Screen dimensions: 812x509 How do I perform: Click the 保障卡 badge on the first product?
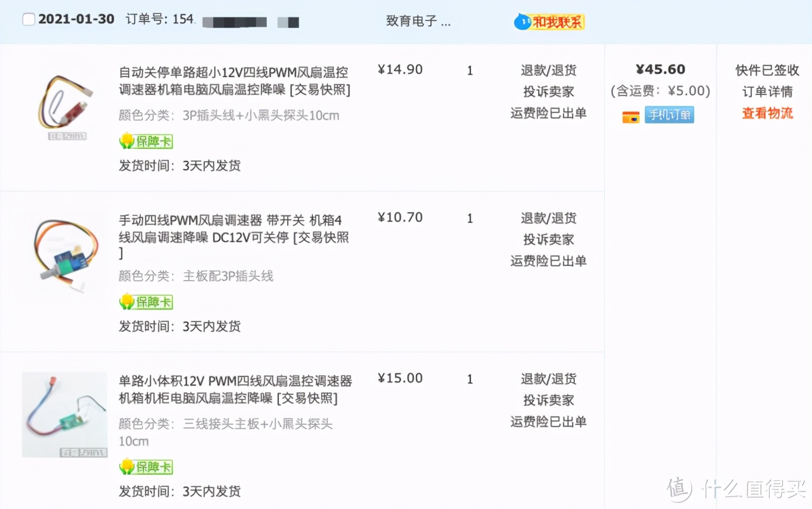click(x=146, y=141)
